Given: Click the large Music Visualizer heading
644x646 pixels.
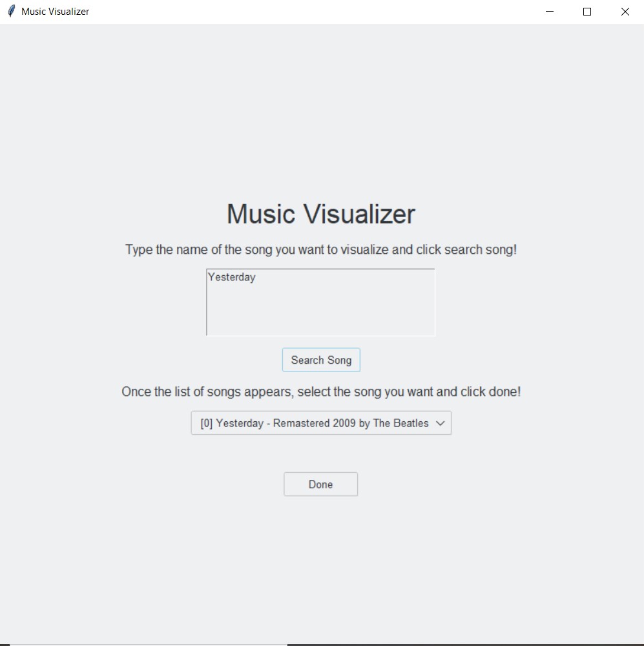Looking at the screenshot, I should [321, 214].
